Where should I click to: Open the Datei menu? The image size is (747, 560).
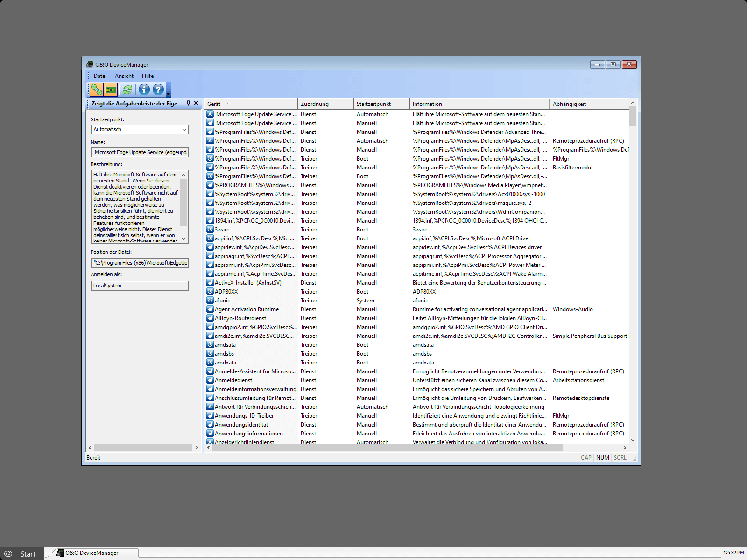tap(100, 76)
